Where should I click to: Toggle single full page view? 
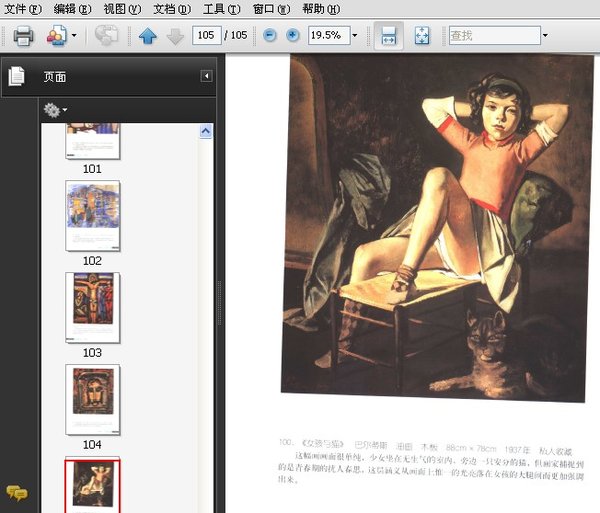[x=422, y=36]
